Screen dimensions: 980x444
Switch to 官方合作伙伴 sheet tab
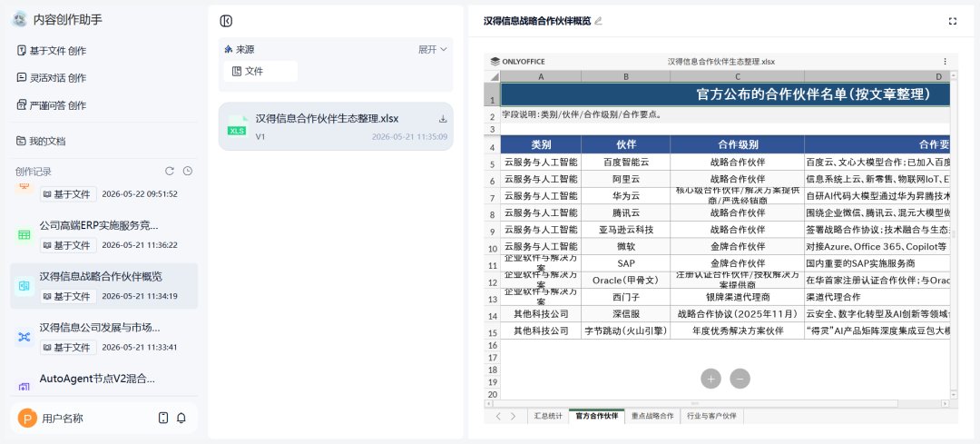[x=597, y=416]
